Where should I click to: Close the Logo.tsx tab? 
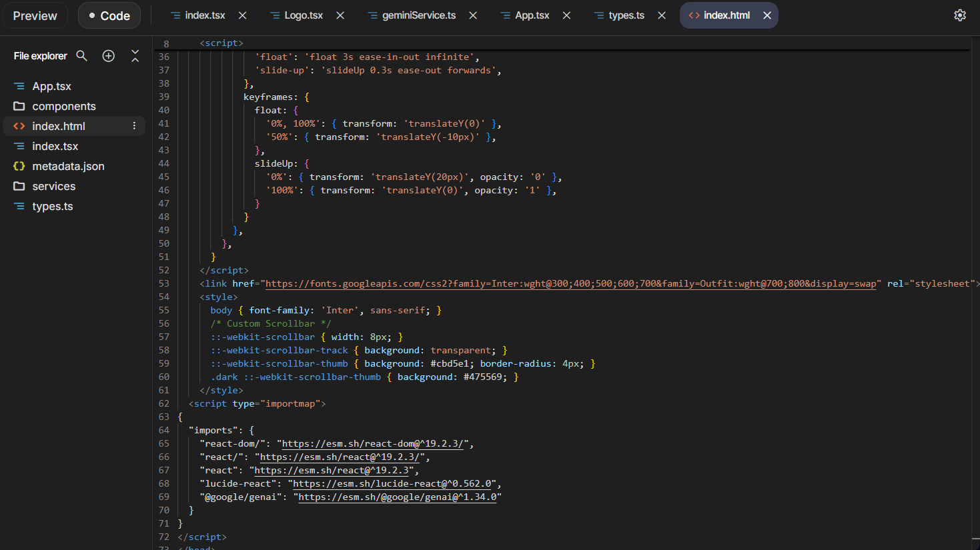coord(340,15)
